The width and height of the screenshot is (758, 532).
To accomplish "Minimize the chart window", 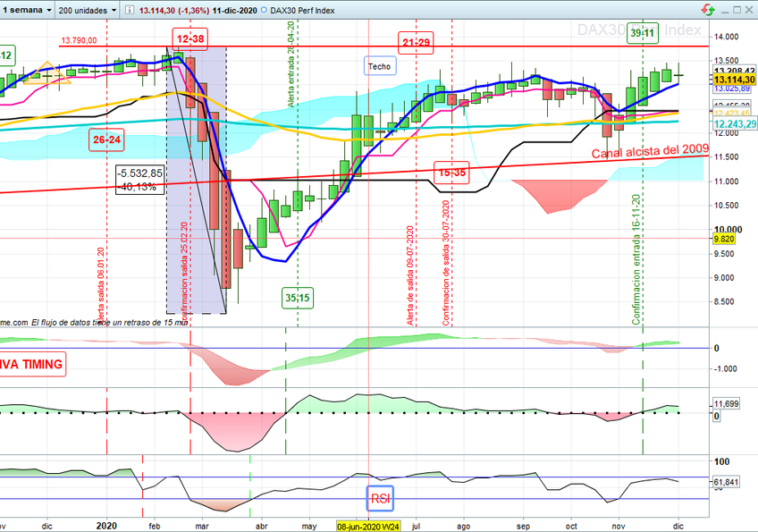I will (x=725, y=10).
